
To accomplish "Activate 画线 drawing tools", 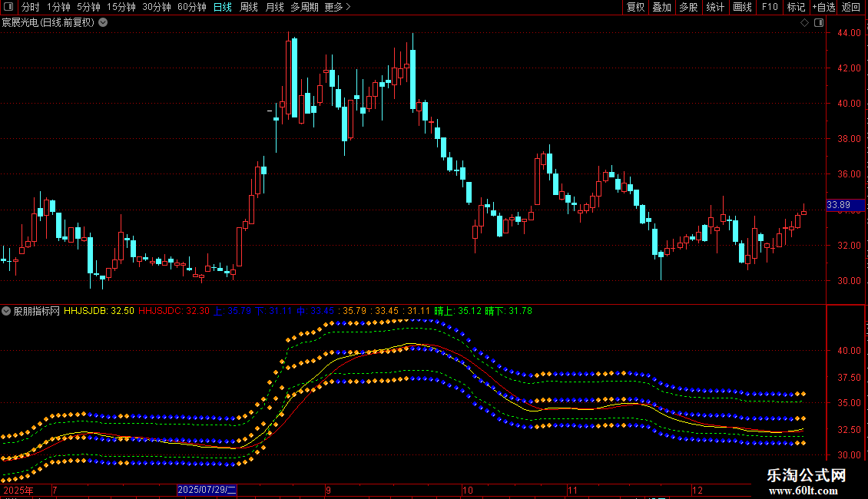I will [x=742, y=7].
